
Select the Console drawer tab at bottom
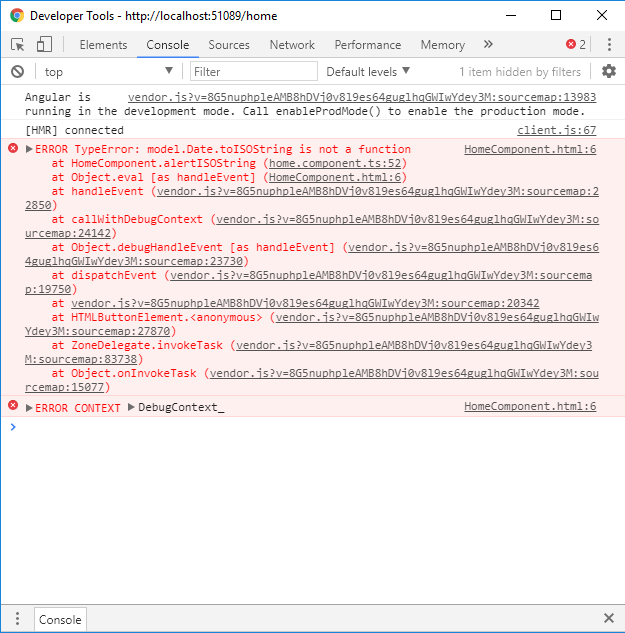60,619
